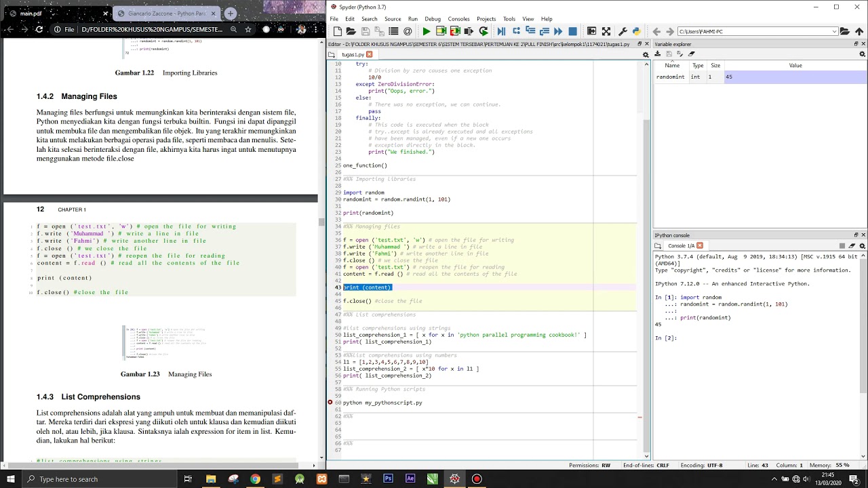Sort variables by the Name column header

(671, 66)
